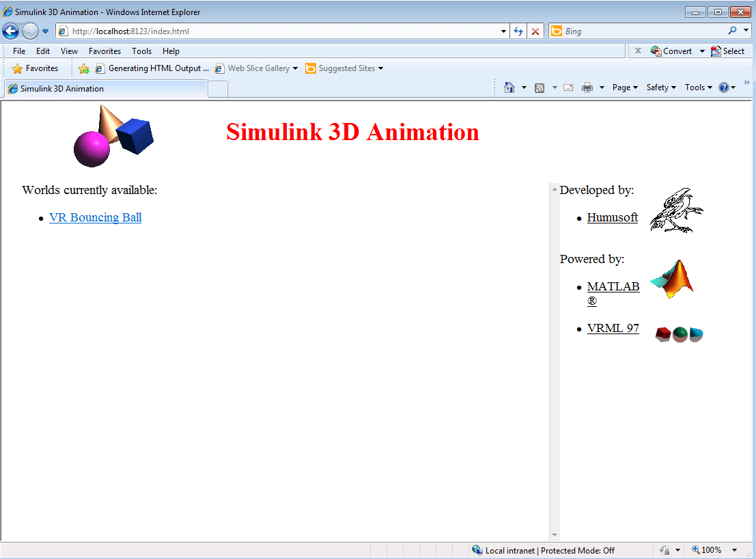Click the Home icon in command bar

pos(509,87)
